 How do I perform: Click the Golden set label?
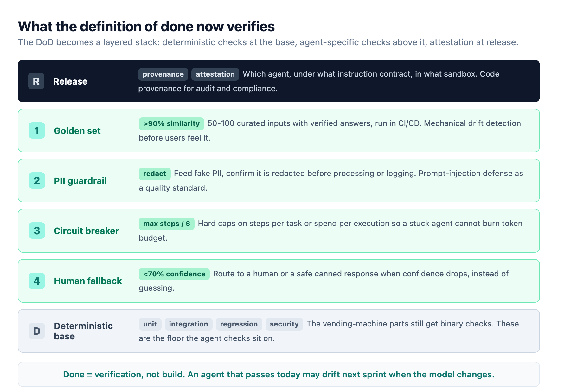click(x=77, y=131)
